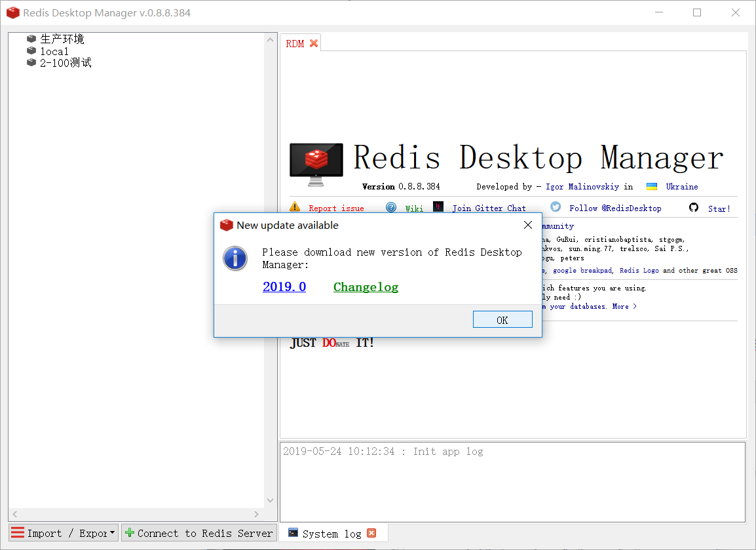756x550 pixels.
Task: Click the Redis icon in dialog title
Action: [227, 226]
